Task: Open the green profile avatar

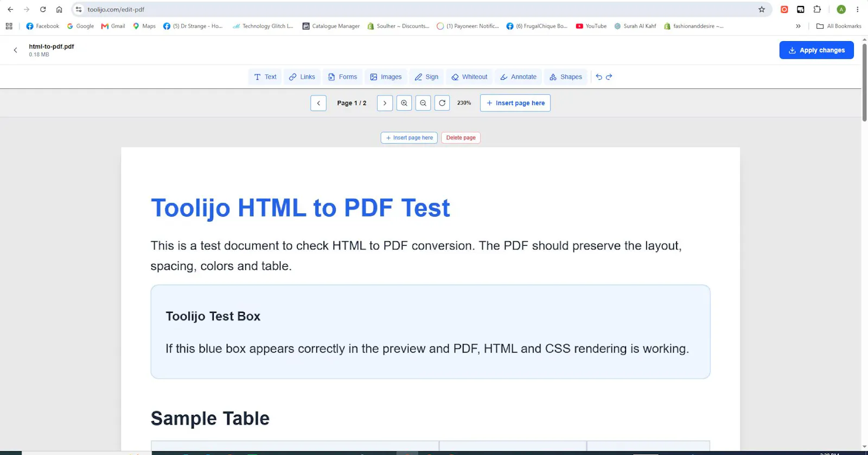Action: (x=841, y=9)
